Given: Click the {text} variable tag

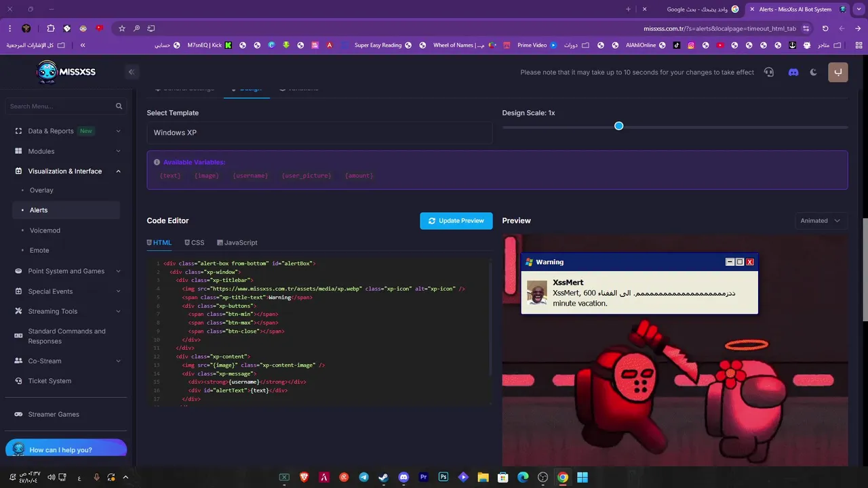Looking at the screenshot, I should 170,176.
